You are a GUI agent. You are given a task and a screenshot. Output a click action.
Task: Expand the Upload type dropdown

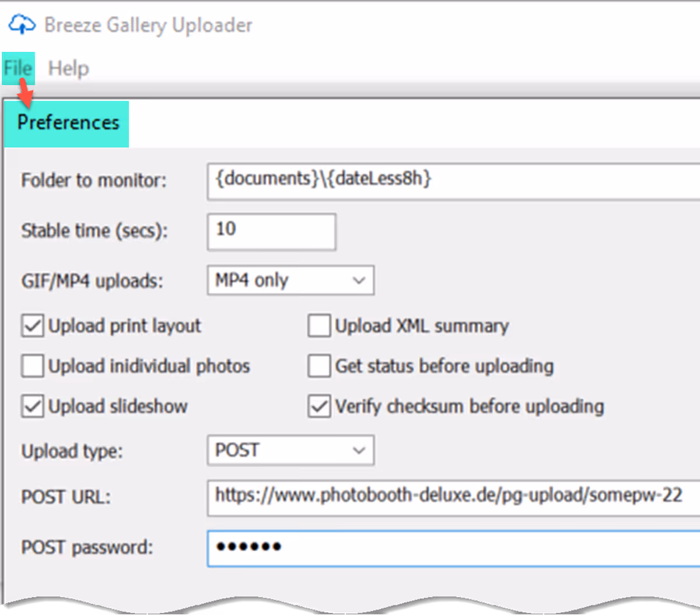(x=290, y=451)
